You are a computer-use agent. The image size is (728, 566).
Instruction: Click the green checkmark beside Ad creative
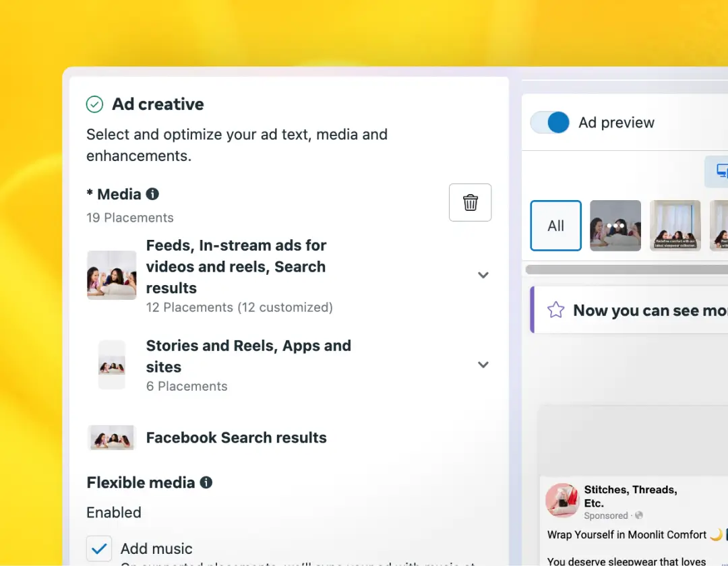tap(94, 104)
